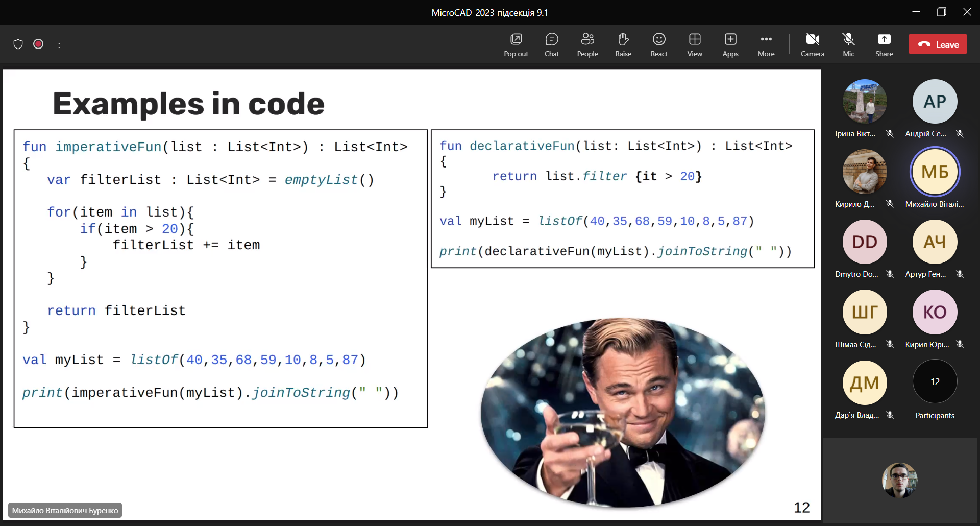Image resolution: width=980 pixels, height=526 pixels.
Task: Pop out the shared content window
Action: coord(516,44)
